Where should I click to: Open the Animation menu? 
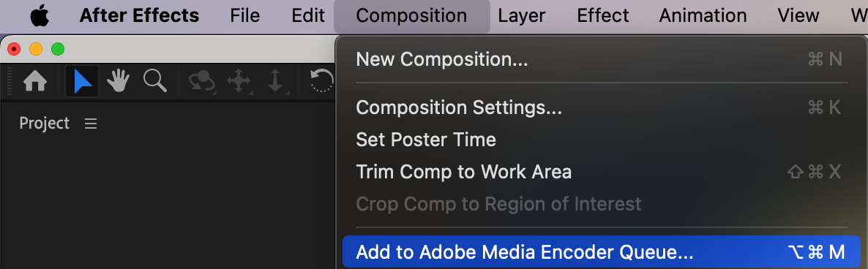point(703,15)
